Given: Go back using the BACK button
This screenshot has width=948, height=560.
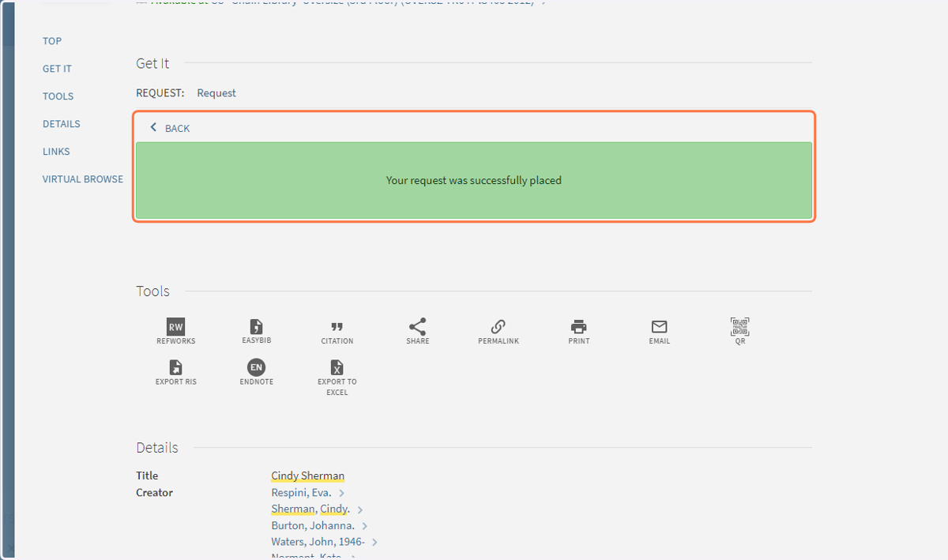Looking at the screenshot, I should (x=170, y=128).
